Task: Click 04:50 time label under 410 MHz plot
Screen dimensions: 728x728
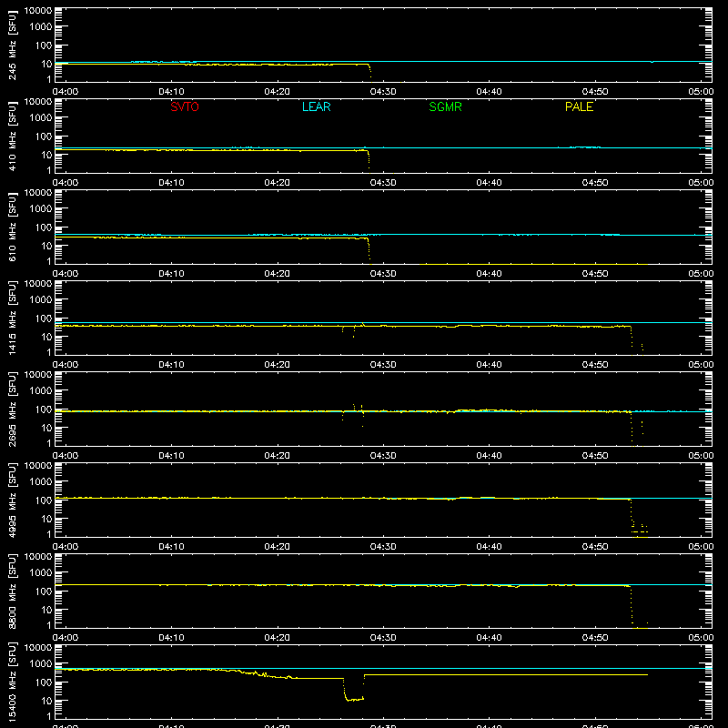Action: point(595,183)
